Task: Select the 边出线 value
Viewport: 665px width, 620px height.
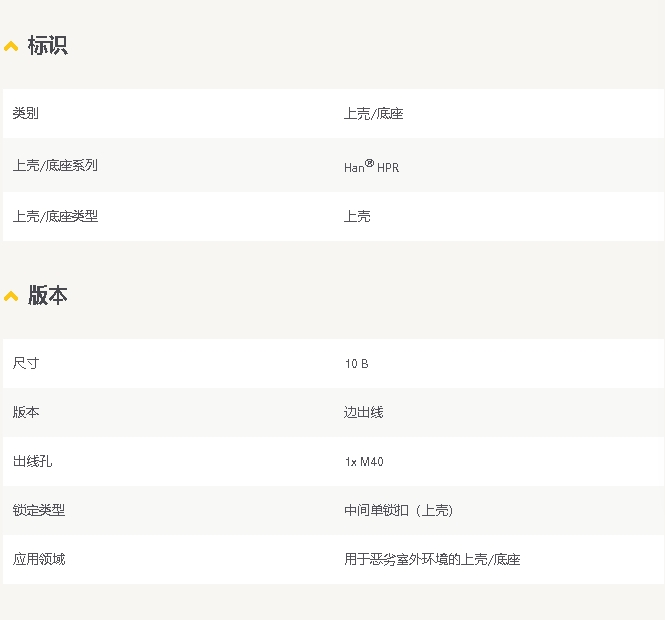Action: click(363, 412)
